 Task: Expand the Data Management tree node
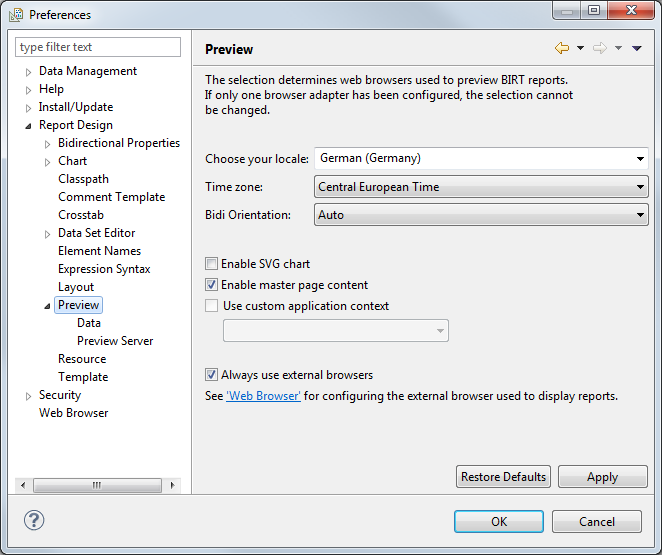(x=28, y=72)
